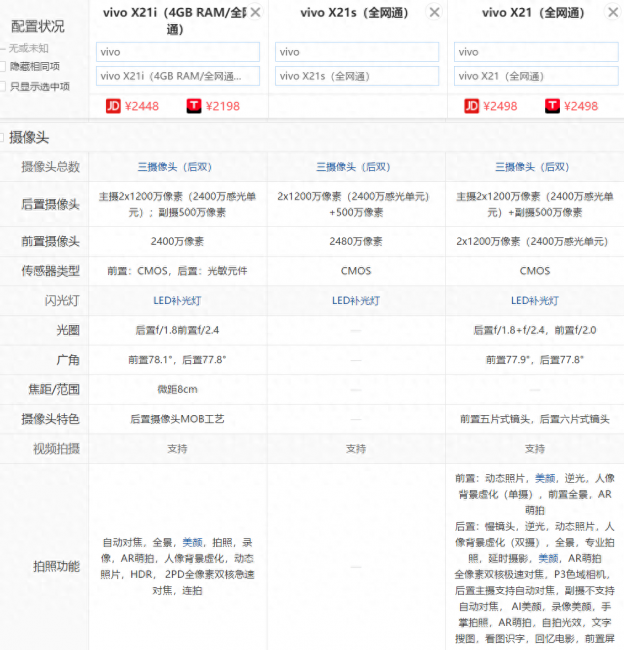The image size is (624, 650).
Task: Open model dropdown 'vivo X21s（全网通）'
Action: tap(357, 76)
